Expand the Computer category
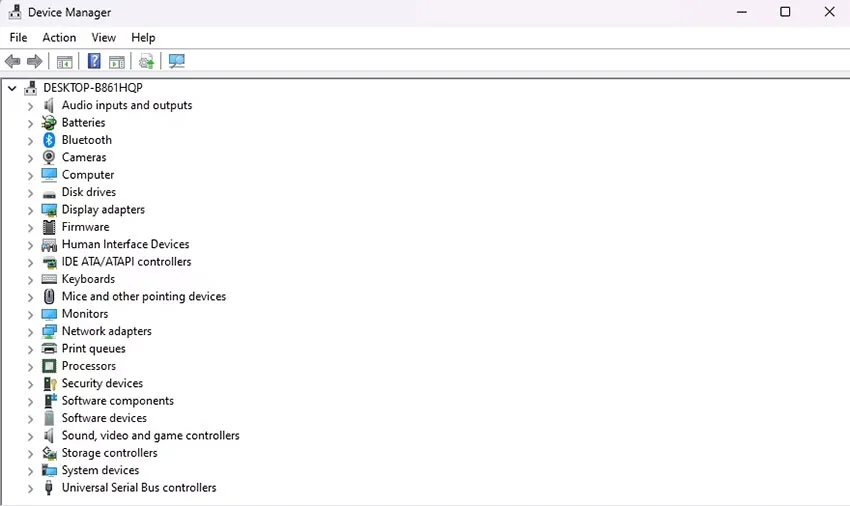The image size is (850, 506). [x=30, y=176]
